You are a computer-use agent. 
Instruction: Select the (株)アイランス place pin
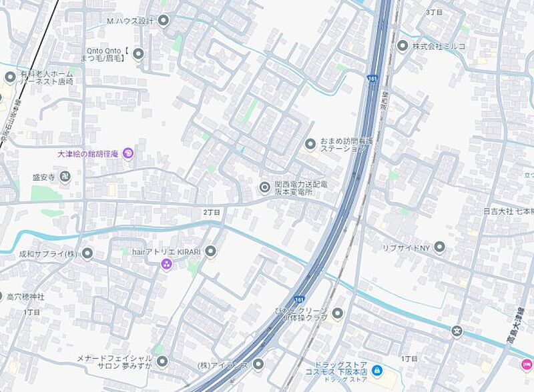pyautogui.click(x=258, y=364)
